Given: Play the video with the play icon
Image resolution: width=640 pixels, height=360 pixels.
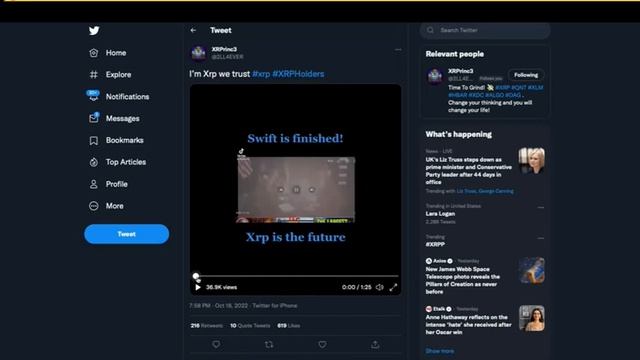Looking at the screenshot, I should [198, 287].
